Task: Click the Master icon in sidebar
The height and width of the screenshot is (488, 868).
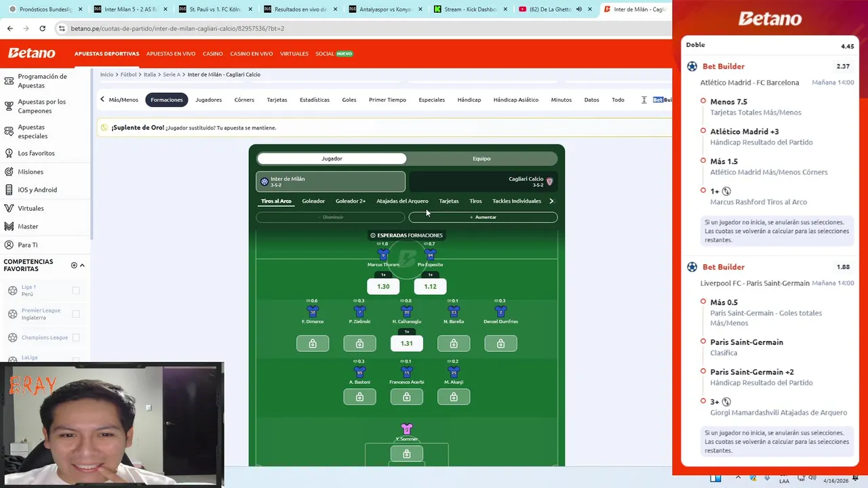Action: point(9,226)
